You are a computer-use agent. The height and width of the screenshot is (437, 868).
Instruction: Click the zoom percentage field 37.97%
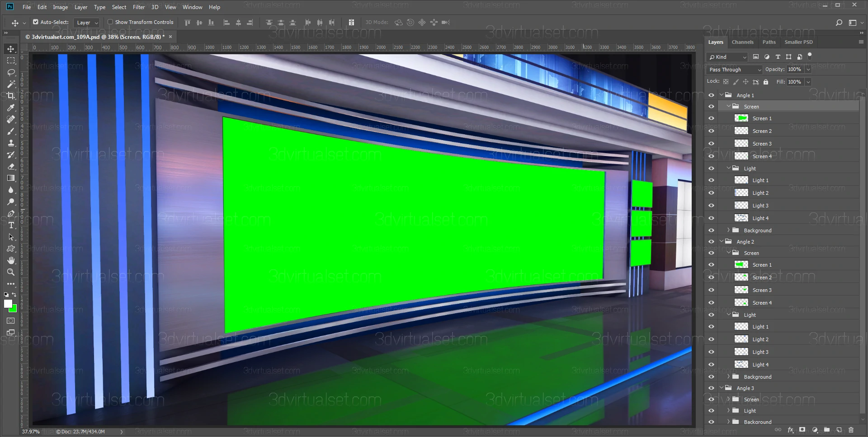tap(31, 432)
